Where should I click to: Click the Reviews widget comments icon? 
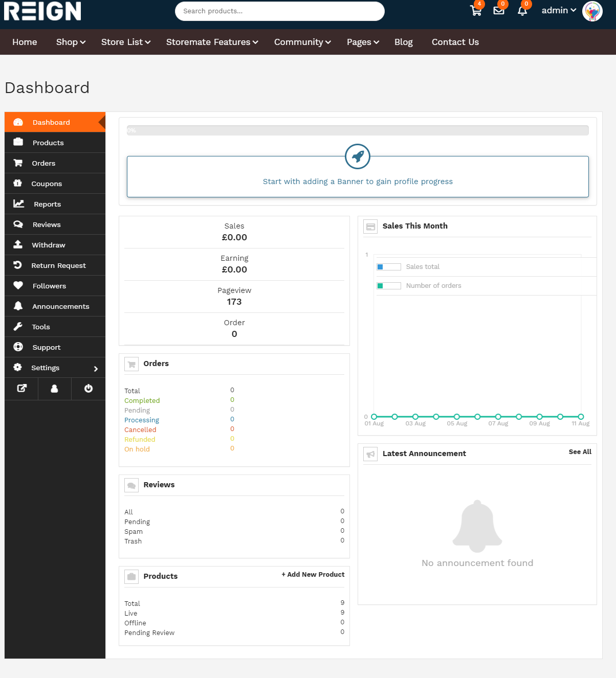tap(131, 485)
